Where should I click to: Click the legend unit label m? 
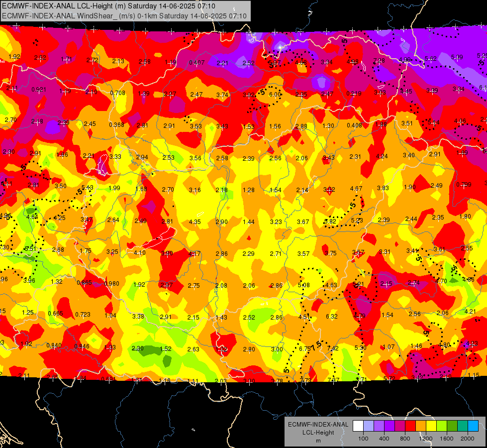click(318, 441)
